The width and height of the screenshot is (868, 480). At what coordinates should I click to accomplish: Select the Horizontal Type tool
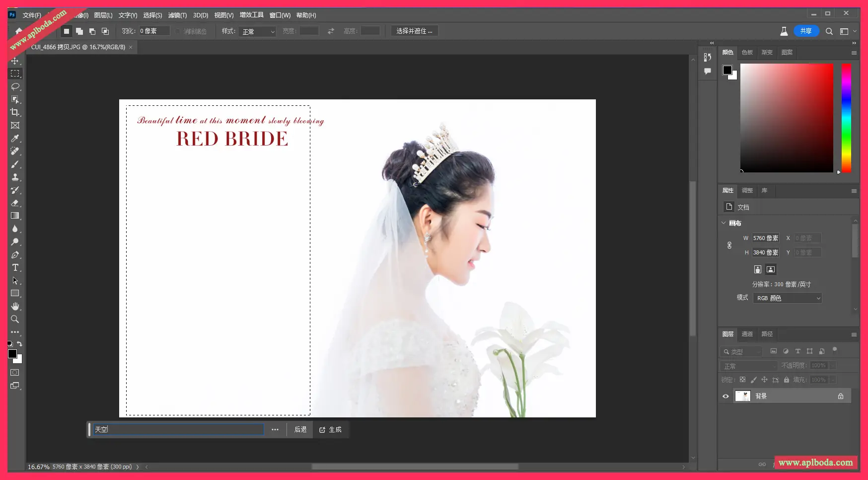pos(15,268)
